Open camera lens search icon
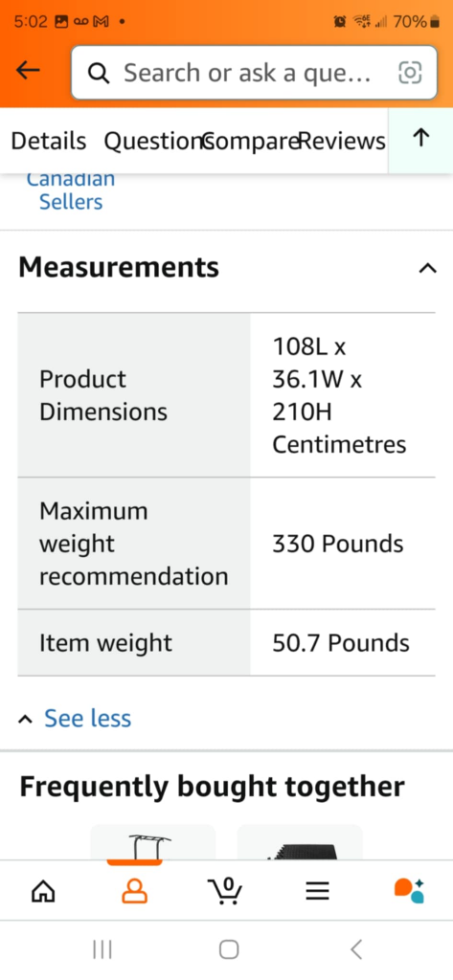 pyautogui.click(x=410, y=73)
